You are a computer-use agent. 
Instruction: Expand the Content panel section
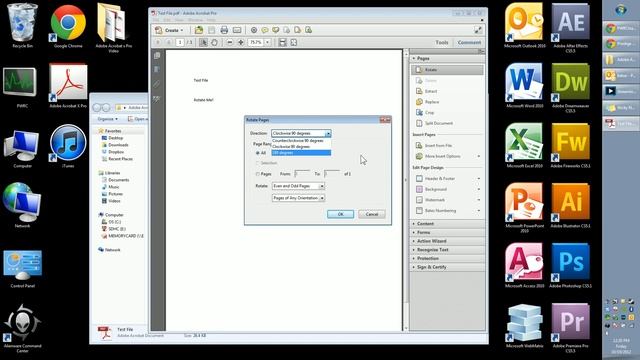tap(447, 224)
